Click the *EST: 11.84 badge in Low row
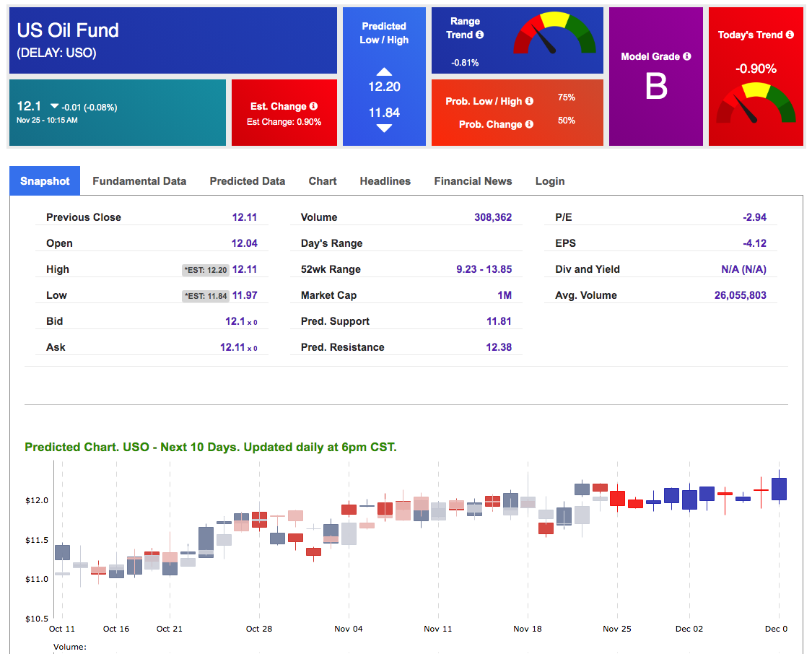The height and width of the screenshot is (654, 812). (206, 296)
